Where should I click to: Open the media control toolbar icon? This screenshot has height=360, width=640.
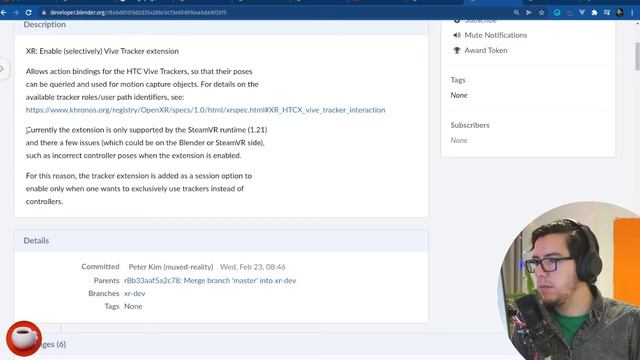click(607, 13)
